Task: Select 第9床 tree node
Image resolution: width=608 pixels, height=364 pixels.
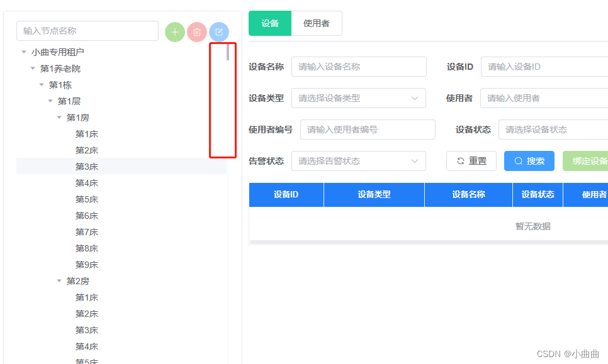Action: 87,265
